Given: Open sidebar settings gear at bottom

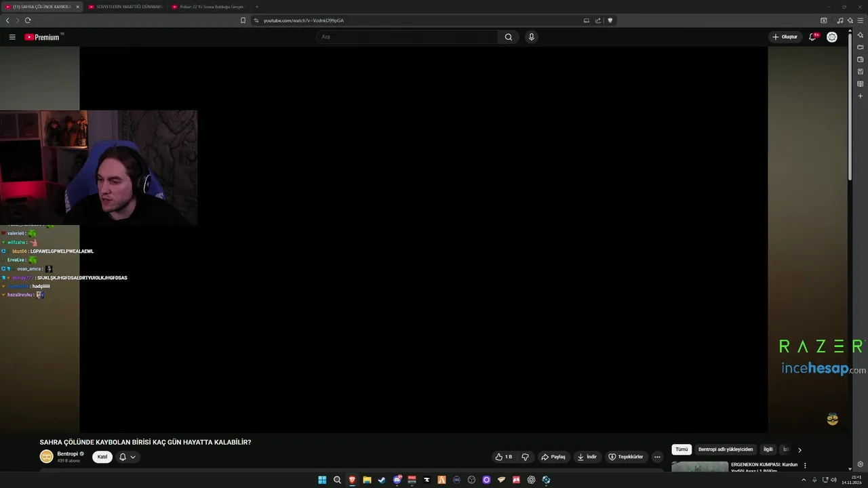Looking at the screenshot, I should 861,464.
